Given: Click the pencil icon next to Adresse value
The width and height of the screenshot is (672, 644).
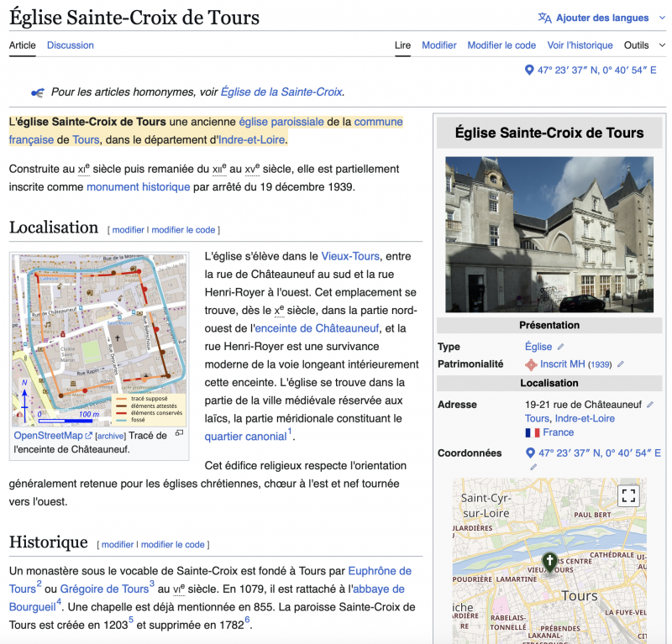Looking at the screenshot, I should click(x=650, y=405).
